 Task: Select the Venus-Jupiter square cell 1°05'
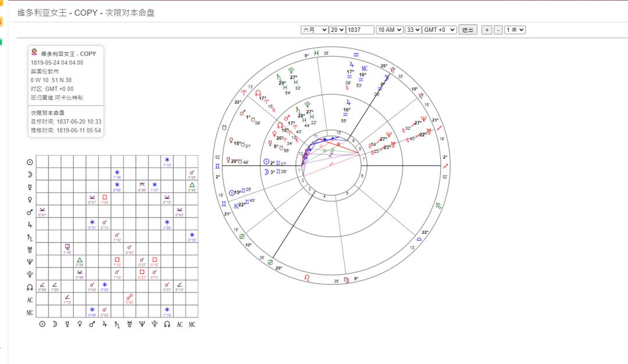[x=105, y=199]
